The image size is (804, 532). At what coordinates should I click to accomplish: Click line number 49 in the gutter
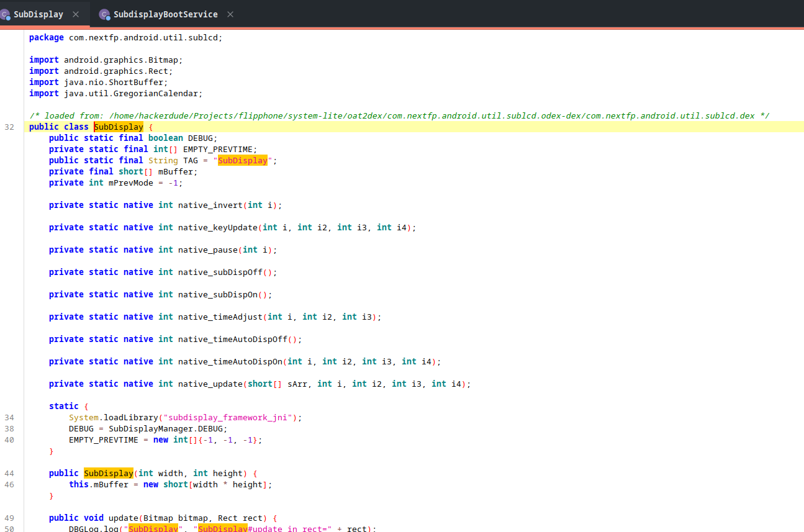[9, 518]
